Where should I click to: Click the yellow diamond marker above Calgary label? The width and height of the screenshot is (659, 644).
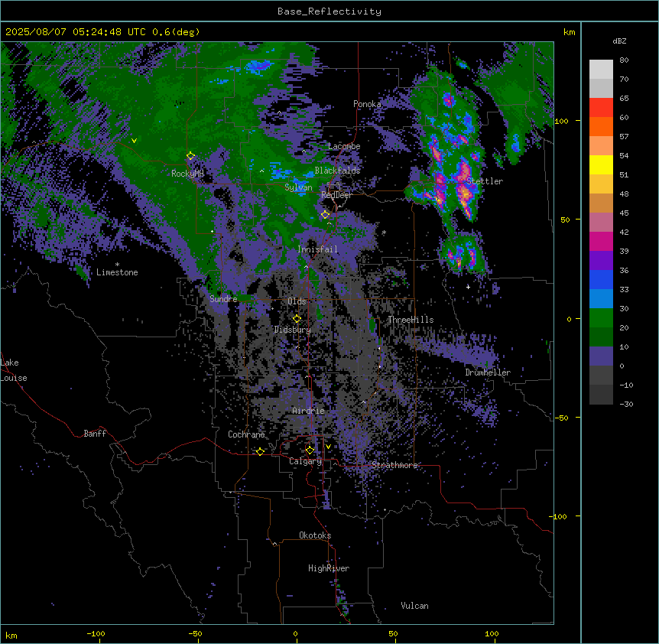point(310,450)
